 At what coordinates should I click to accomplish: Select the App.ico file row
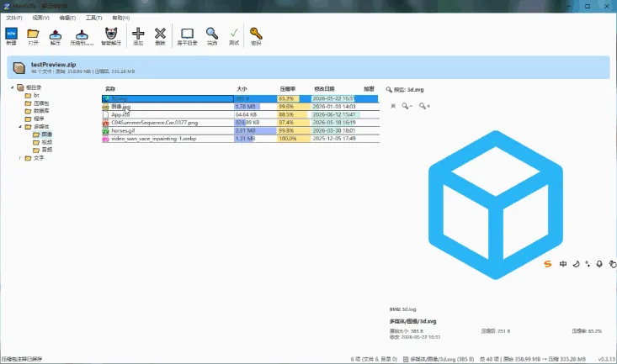point(240,115)
